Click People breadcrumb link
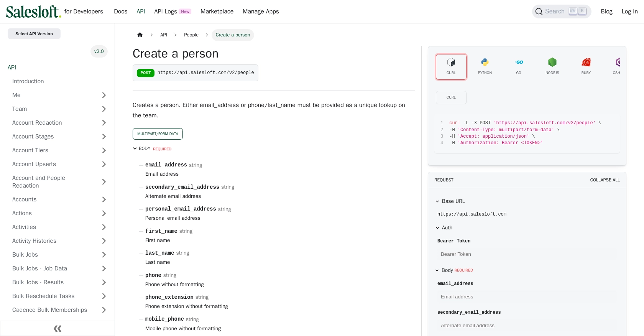 (x=191, y=35)
